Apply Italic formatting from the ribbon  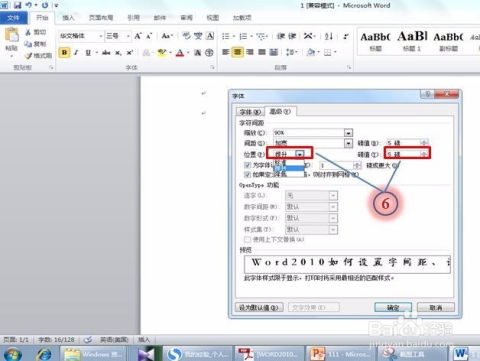click(x=76, y=52)
